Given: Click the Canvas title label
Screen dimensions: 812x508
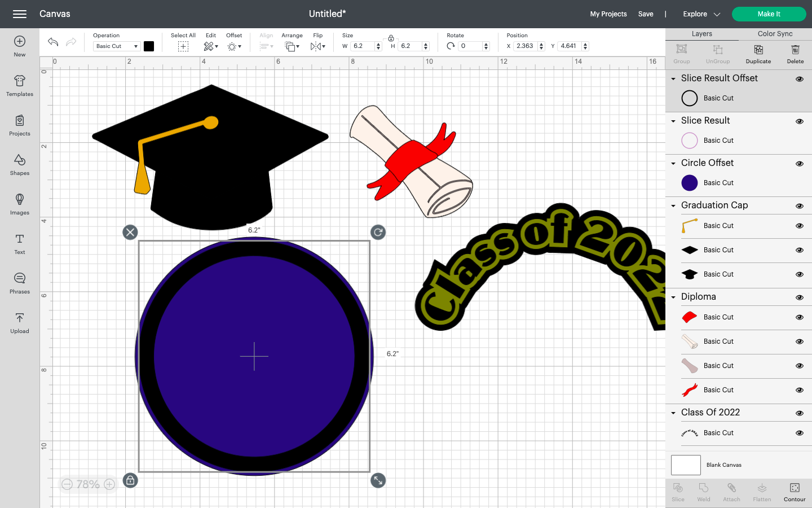Looking at the screenshot, I should [x=55, y=14].
